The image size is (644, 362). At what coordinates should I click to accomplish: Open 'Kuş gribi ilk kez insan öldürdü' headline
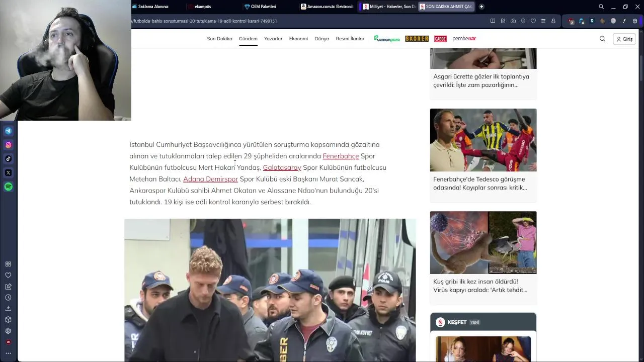click(x=480, y=286)
